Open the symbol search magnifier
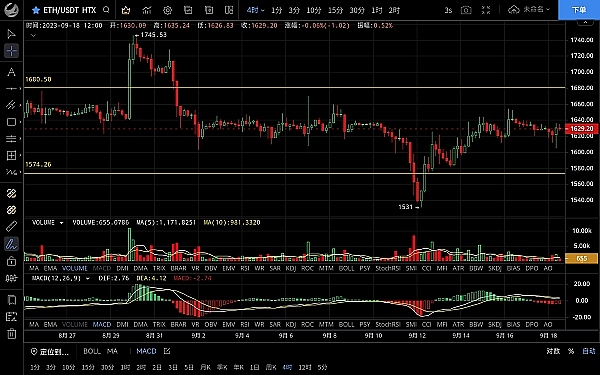This screenshot has height=375, width=600. point(106,10)
